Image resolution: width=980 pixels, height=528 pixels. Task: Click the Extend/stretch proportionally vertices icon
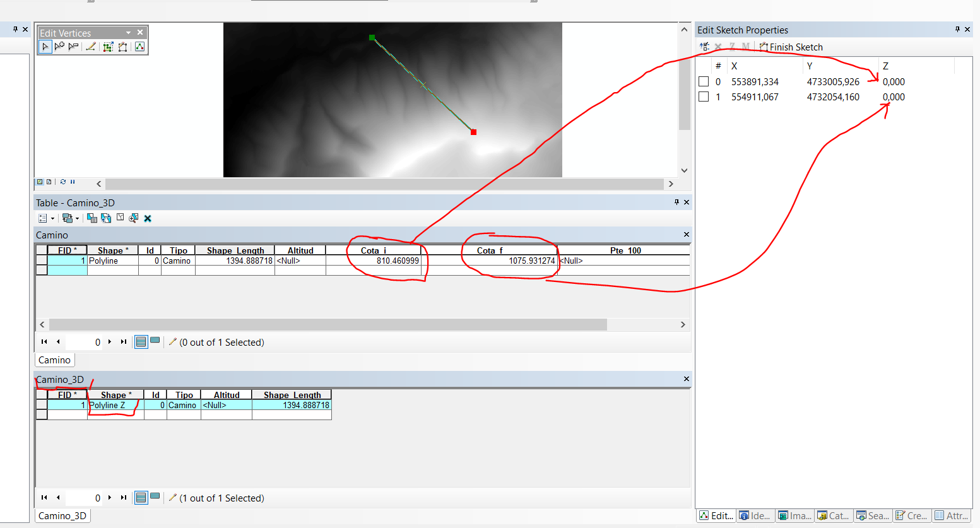(x=108, y=47)
